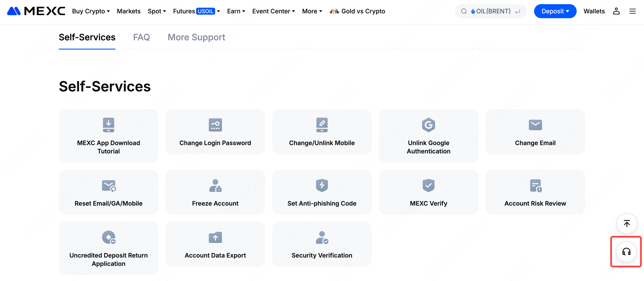Click the OIL(BRENT) search field

pos(491,11)
